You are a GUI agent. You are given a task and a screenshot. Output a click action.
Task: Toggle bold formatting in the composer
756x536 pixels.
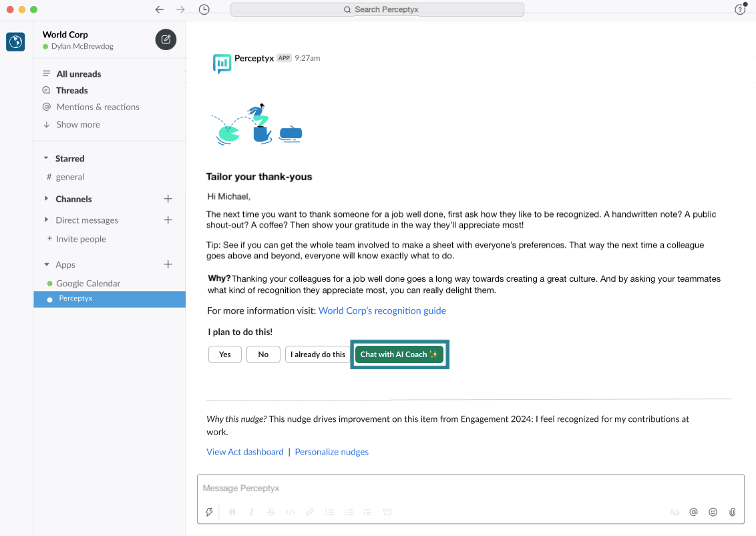tap(232, 512)
